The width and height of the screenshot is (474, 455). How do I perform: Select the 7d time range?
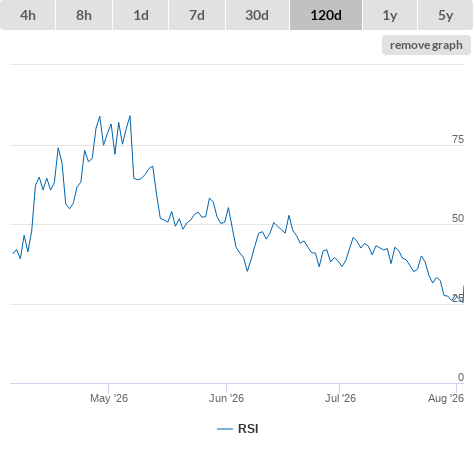pyautogui.click(x=197, y=15)
